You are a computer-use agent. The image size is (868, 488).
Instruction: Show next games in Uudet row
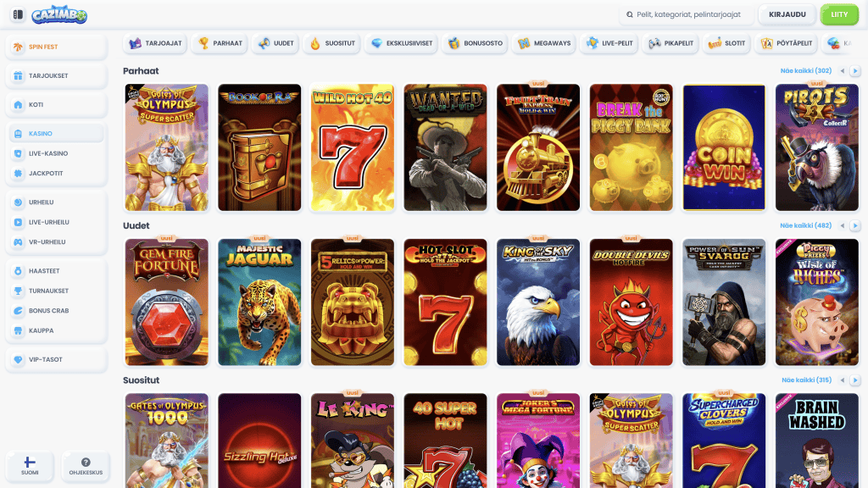(855, 225)
